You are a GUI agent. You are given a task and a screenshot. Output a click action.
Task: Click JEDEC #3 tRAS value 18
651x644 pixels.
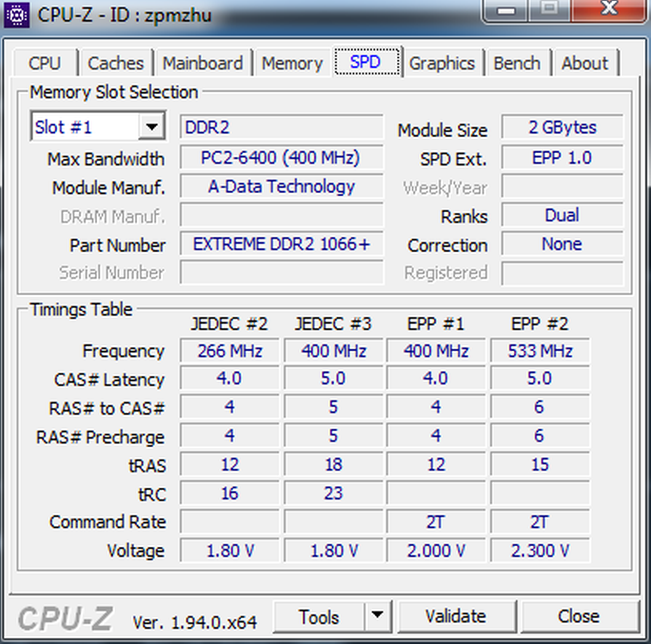334,465
